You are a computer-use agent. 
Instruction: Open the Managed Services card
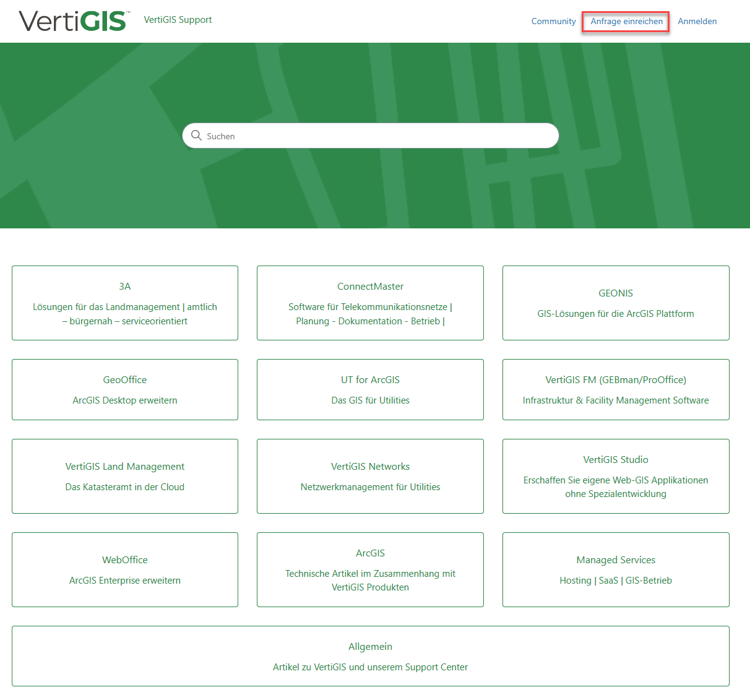point(616,569)
